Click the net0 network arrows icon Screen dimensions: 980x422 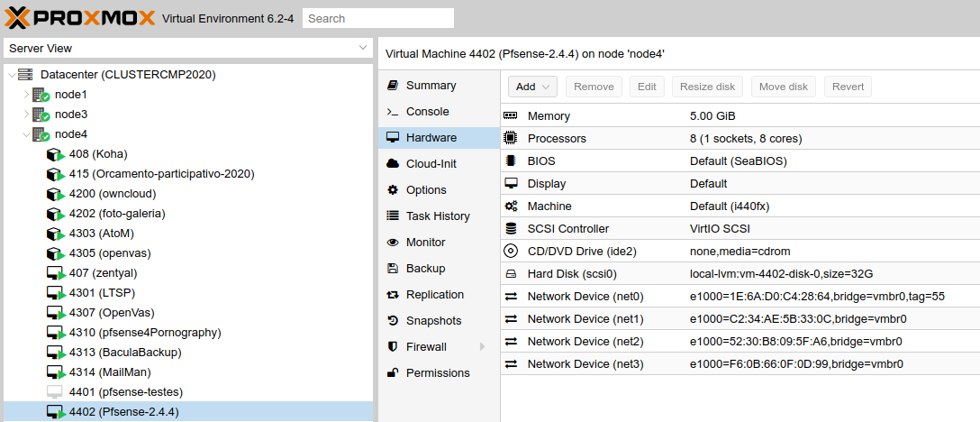point(511,296)
